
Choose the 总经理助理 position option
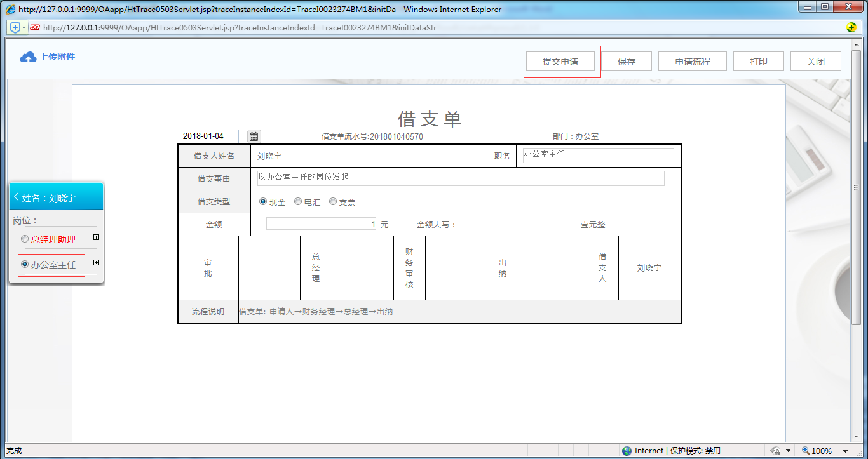pyautogui.click(x=24, y=239)
